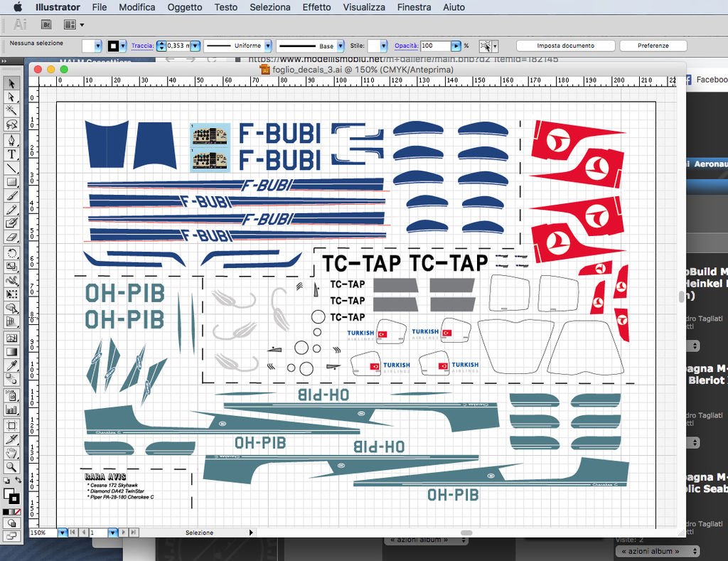
Task: Select the Lasso tool
Action: tap(11, 124)
